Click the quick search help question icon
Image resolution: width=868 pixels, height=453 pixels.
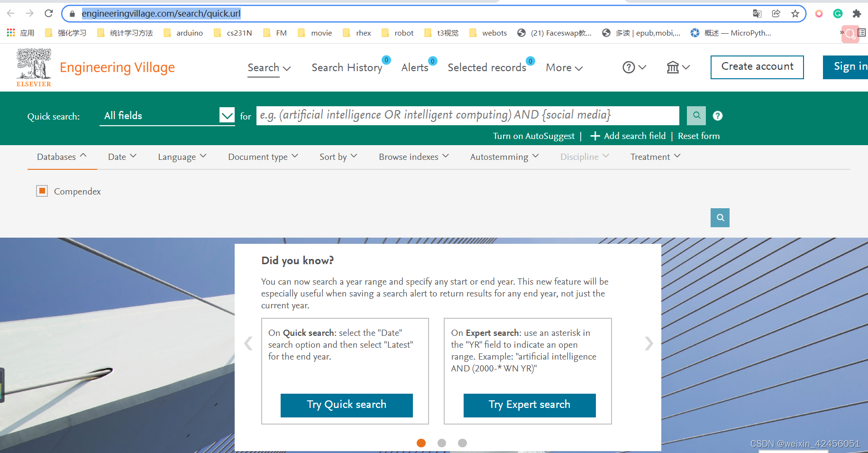tap(718, 116)
